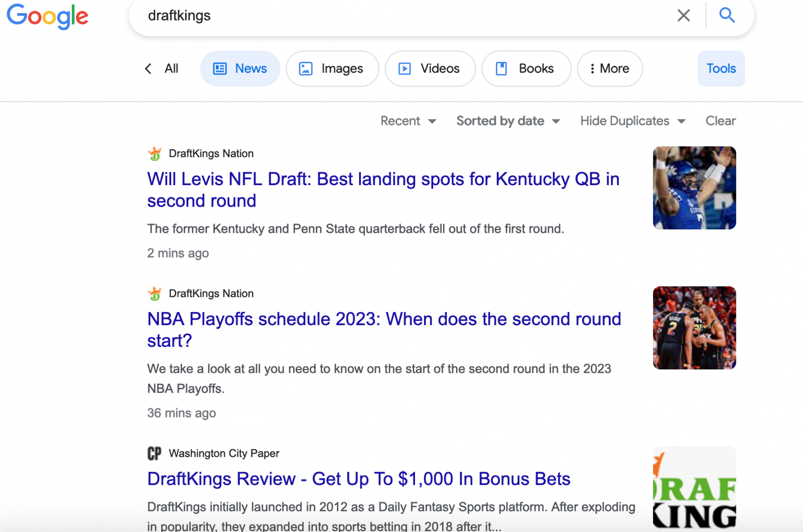Click the News tab newspaper icon

[x=220, y=69]
